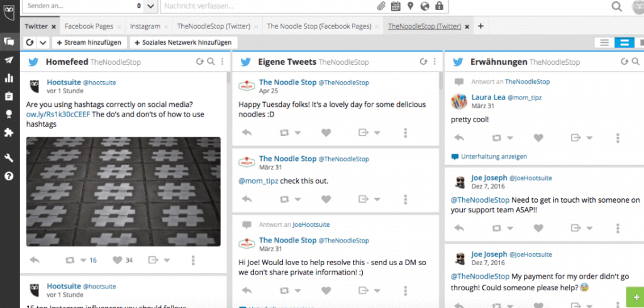This screenshot has height=308, width=644.
Task: Refresh the Eigene Tweets stream
Action: (x=423, y=62)
